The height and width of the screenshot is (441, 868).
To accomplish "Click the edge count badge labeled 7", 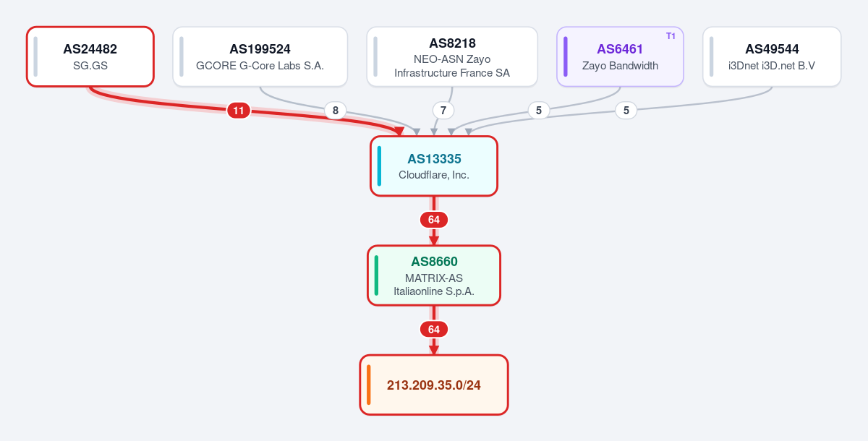I will tap(443, 111).
